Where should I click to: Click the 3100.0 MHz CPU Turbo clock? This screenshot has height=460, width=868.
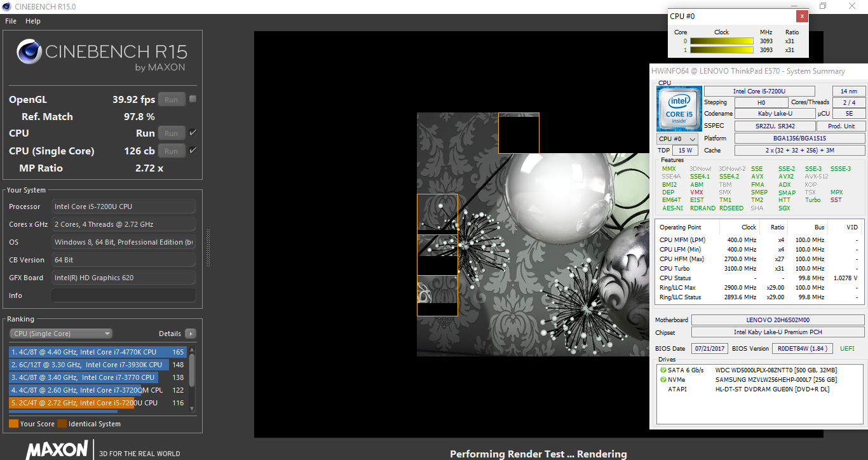[742, 269]
